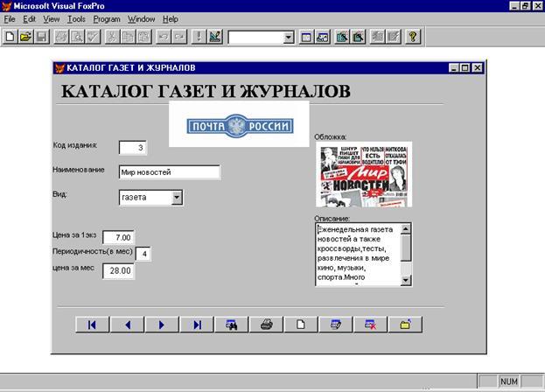Go to the first record

tap(91, 325)
